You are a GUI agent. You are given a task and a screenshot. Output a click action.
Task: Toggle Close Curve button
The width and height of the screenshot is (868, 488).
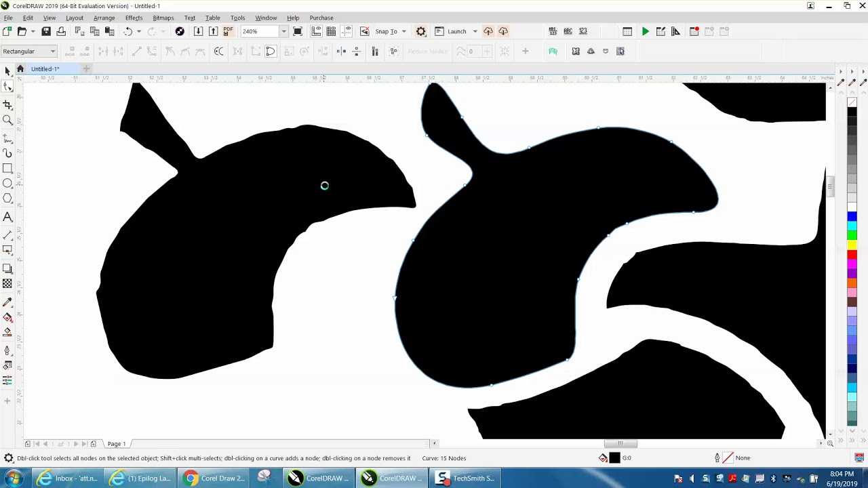270,51
